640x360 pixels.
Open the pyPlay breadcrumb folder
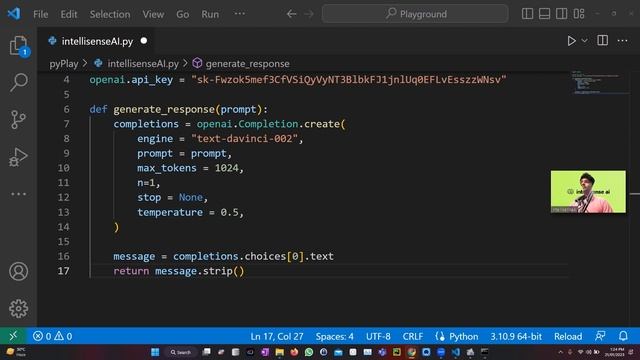point(64,64)
